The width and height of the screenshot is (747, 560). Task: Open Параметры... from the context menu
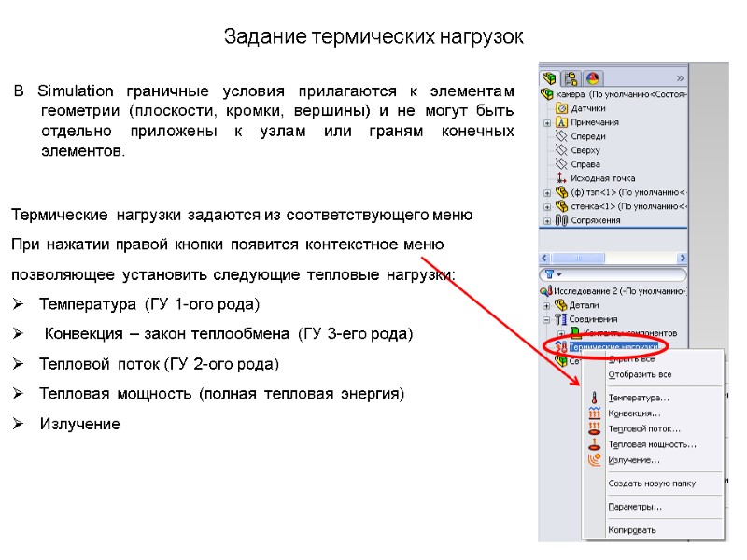tap(635, 507)
